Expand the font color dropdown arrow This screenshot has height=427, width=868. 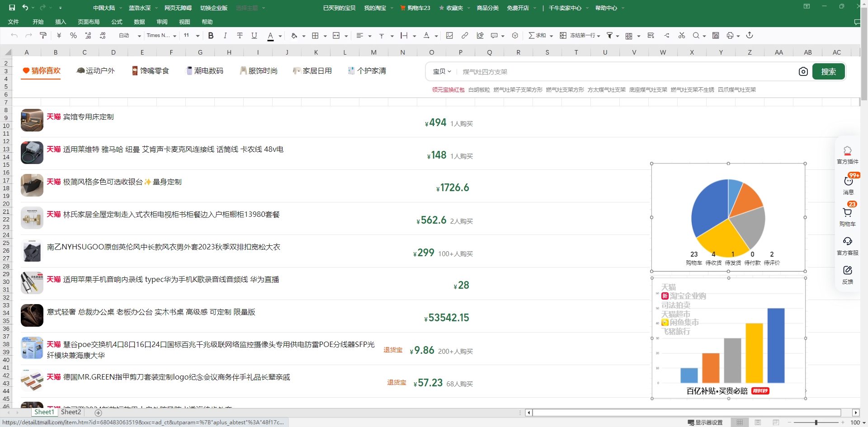(280, 36)
